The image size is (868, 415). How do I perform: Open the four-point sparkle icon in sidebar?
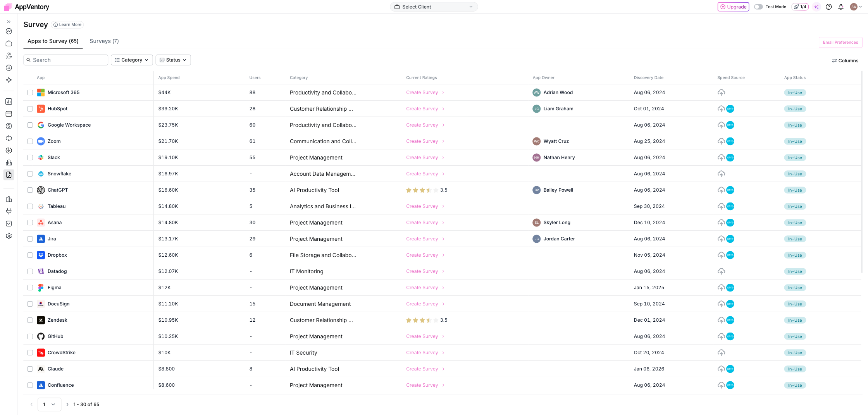(9, 80)
